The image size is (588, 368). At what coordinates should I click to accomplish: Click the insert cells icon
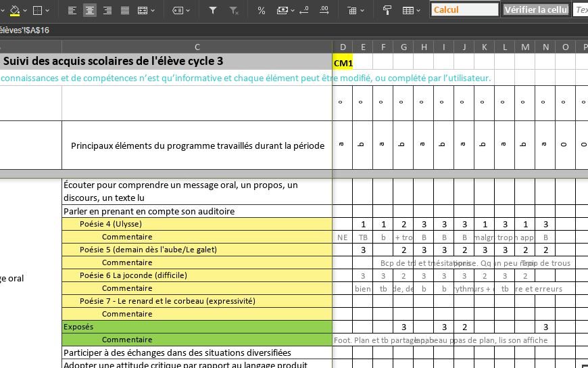[x=351, y=11]
